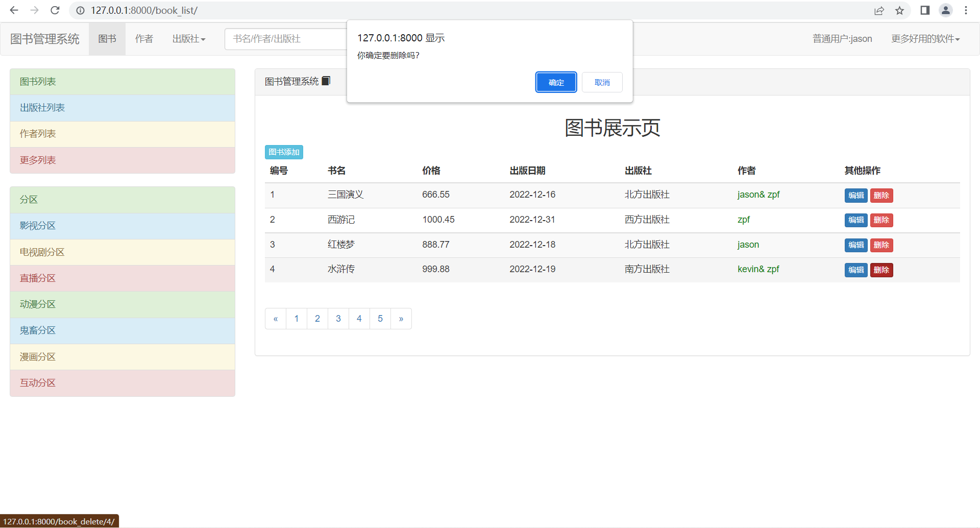Delete the 水浒传 book with 删除

[881, 270]
